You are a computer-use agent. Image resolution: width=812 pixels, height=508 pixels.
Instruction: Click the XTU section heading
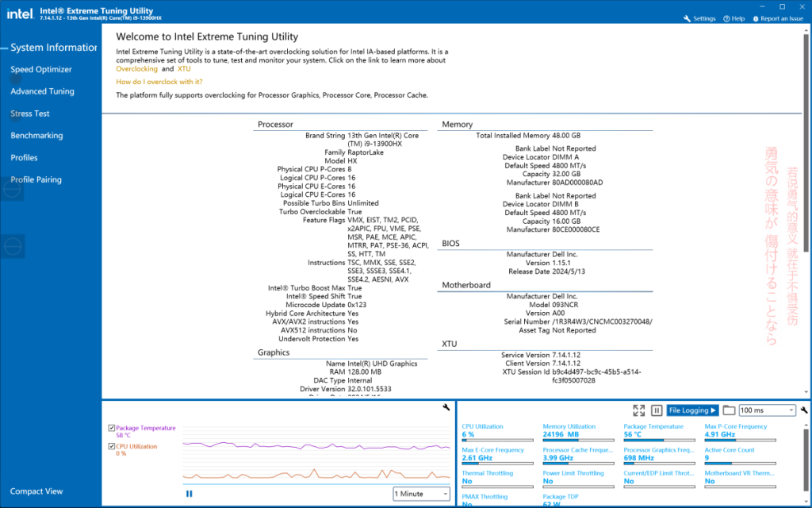point(450,344)
